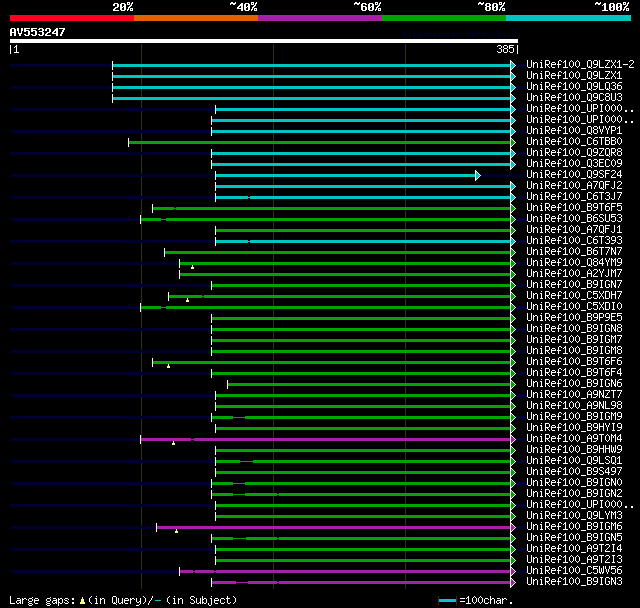This screenshot has width=640, height=608.
Task: Click the purple arrowhead of B9IGN3 bar
Action: tap(513, 583)
